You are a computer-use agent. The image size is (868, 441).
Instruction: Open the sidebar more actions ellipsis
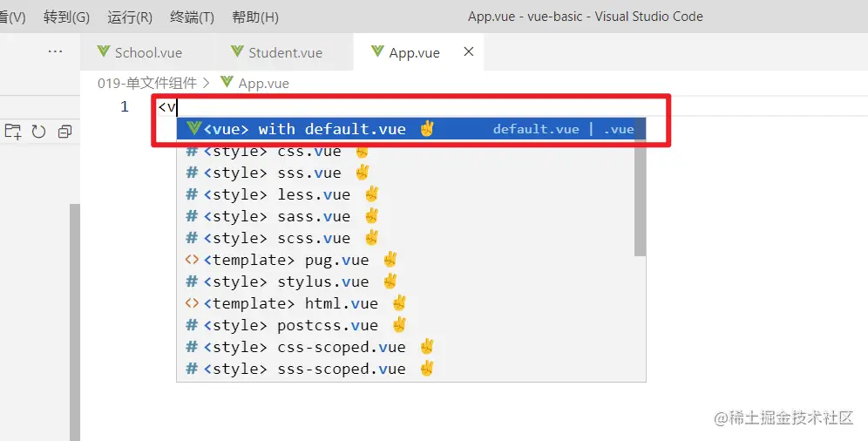[56, 51]
